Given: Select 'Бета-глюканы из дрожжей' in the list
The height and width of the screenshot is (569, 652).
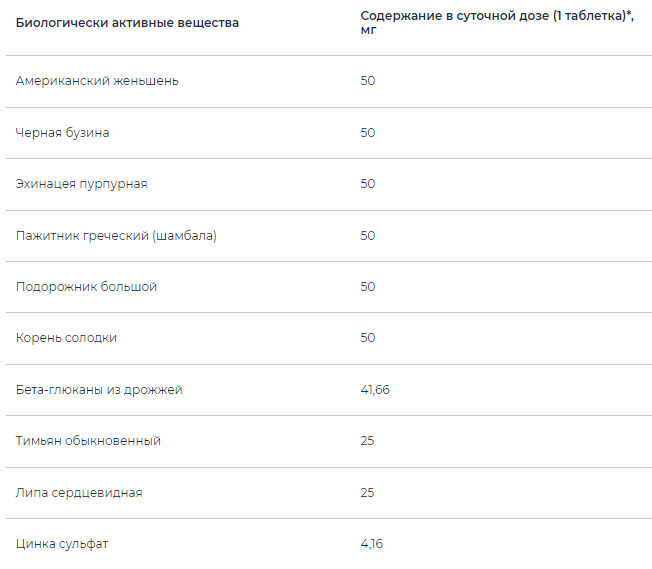Looking at the screenshot, I should coord(99,390).
